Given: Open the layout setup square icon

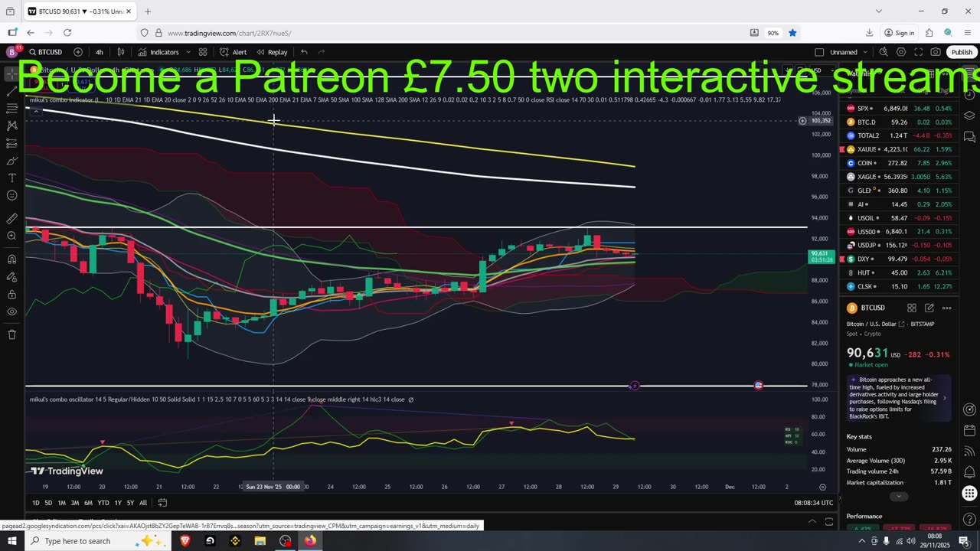Looking at the screenshot, I should [819, 52].
